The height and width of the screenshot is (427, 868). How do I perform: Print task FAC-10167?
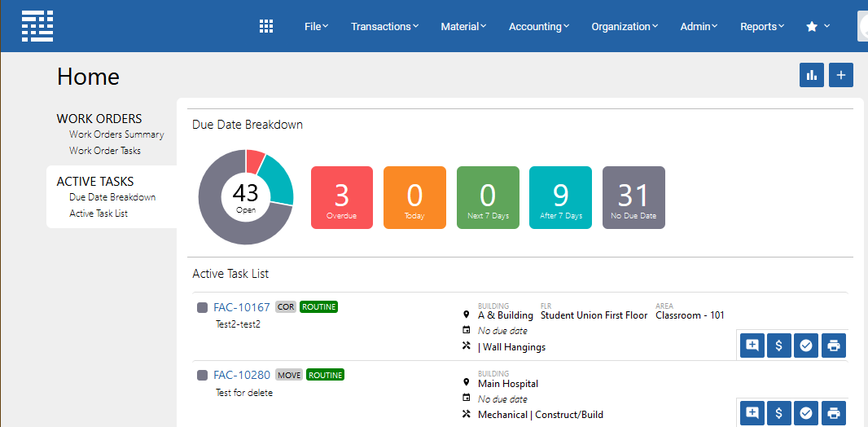click(833, 346)
